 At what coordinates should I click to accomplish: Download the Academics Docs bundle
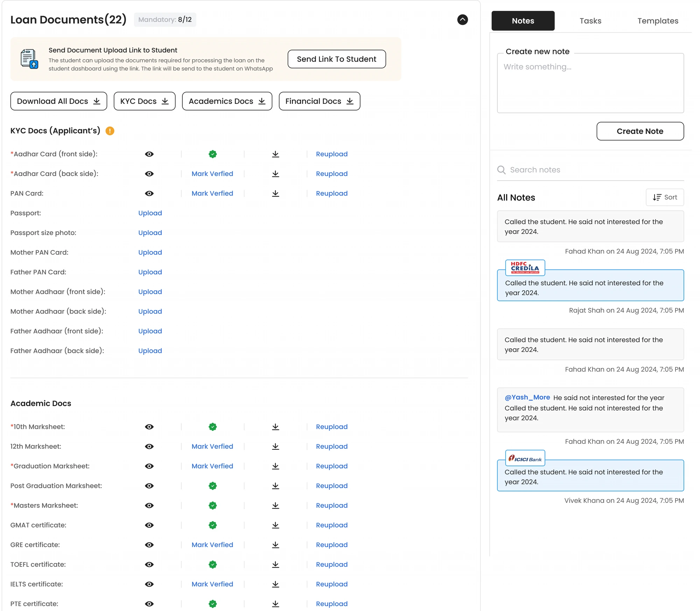tap(227, 101)
